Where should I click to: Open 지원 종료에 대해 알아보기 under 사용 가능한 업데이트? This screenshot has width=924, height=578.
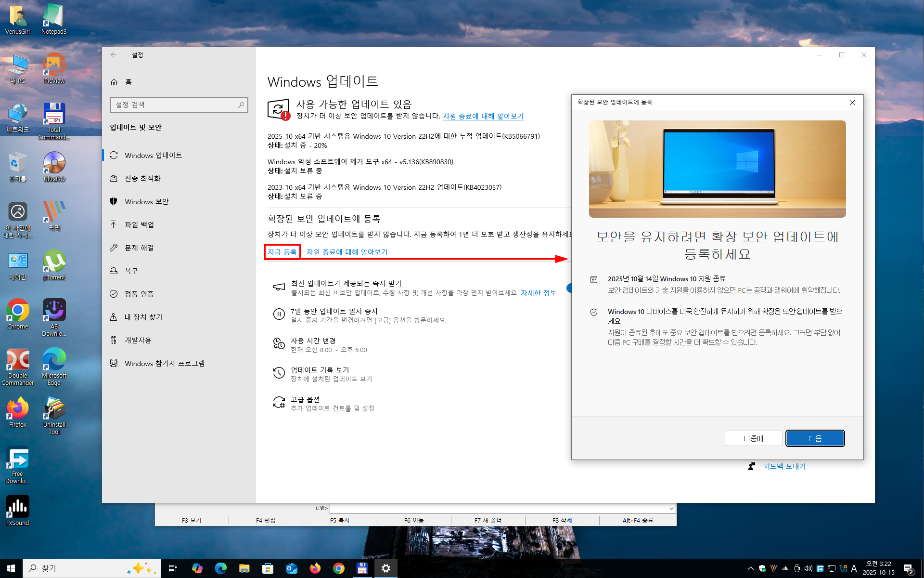click(483, 116)
